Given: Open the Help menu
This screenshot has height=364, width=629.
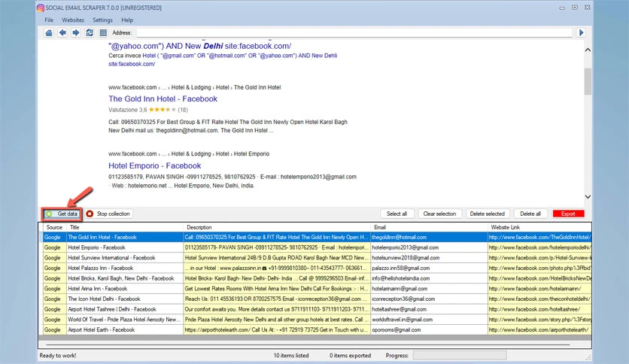Looking at the screenshot, I should [x=127, y=20].
